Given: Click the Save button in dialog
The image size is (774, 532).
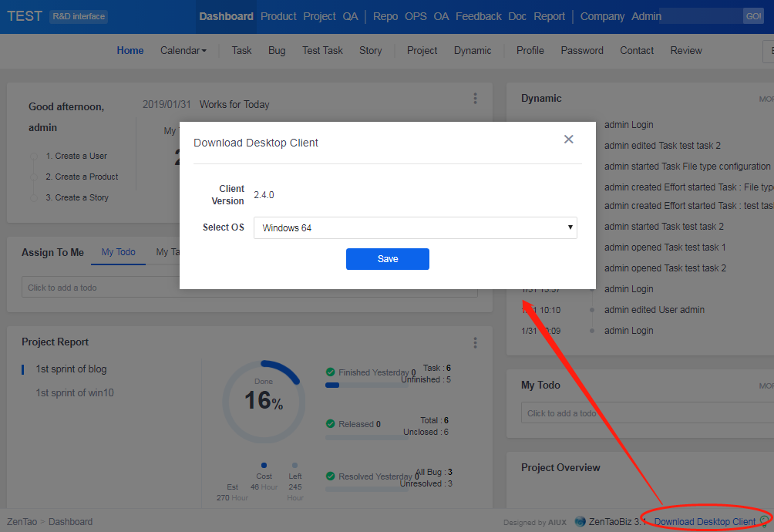Looking at the screenshot, I should (387, 259).
